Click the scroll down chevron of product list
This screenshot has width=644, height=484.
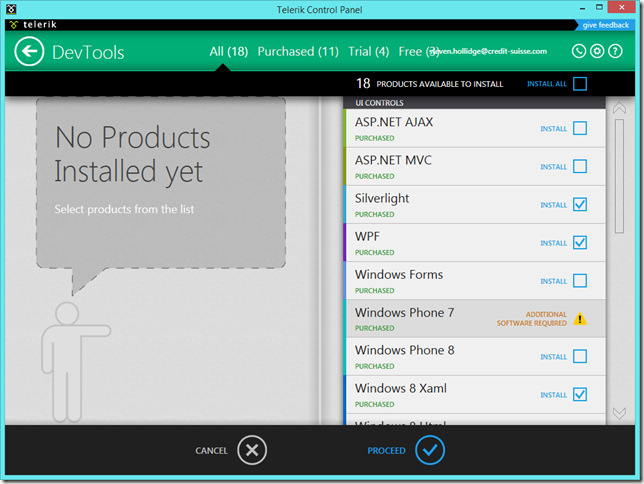pyautogui.click(x=619, y=413)
